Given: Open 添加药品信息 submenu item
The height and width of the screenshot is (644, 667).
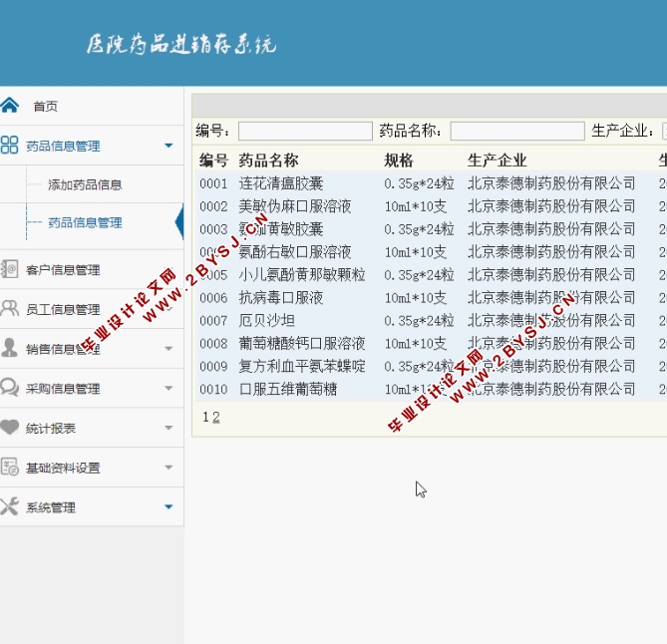Looking at the screenshot, I should click(85, 184).
